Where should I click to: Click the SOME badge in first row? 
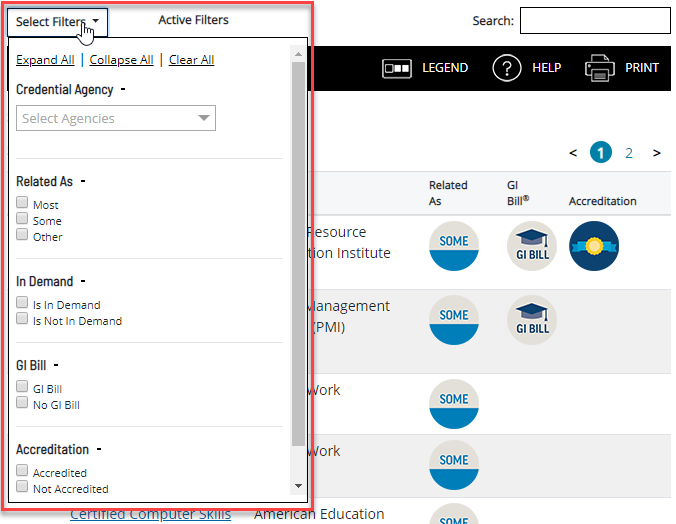[453, 246]
